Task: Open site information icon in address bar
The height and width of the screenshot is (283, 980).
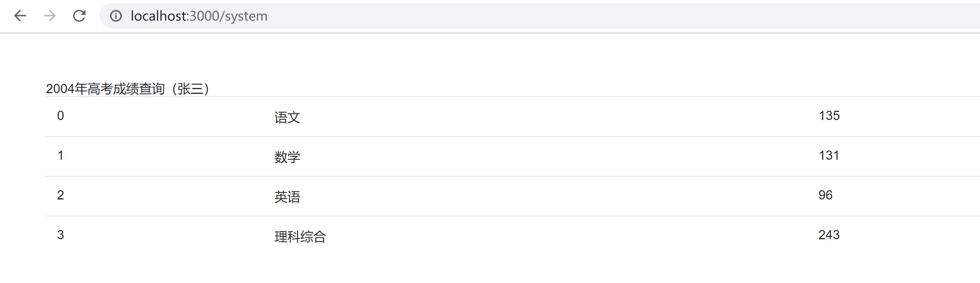Action: click(x=116, y=16)
